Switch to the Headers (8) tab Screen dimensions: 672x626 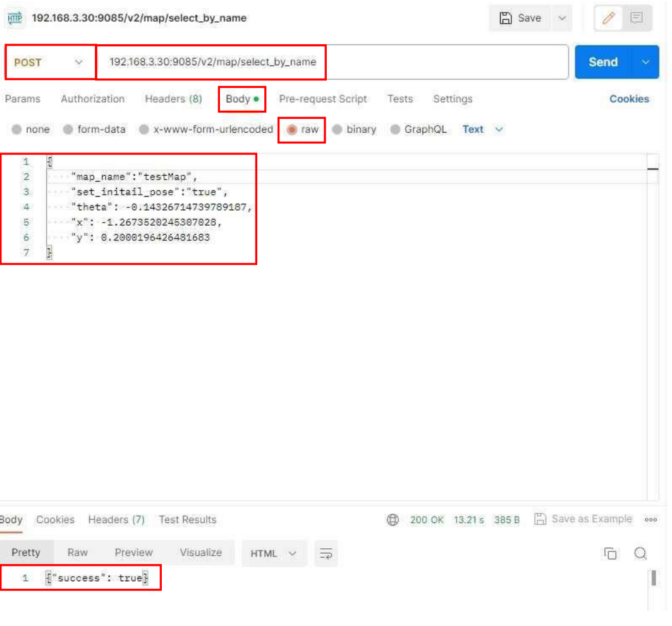173,99
